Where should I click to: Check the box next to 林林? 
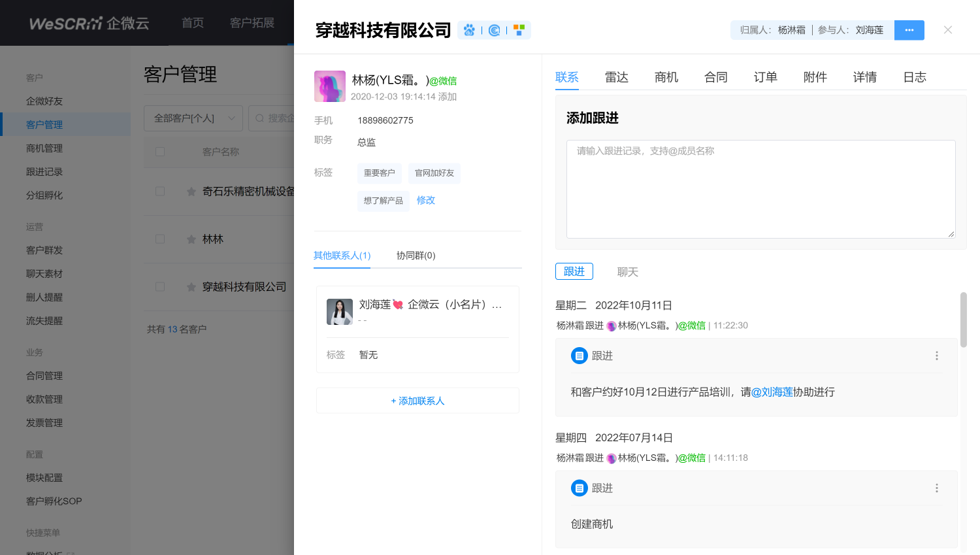pyautogui.click(x=160, y=239)
